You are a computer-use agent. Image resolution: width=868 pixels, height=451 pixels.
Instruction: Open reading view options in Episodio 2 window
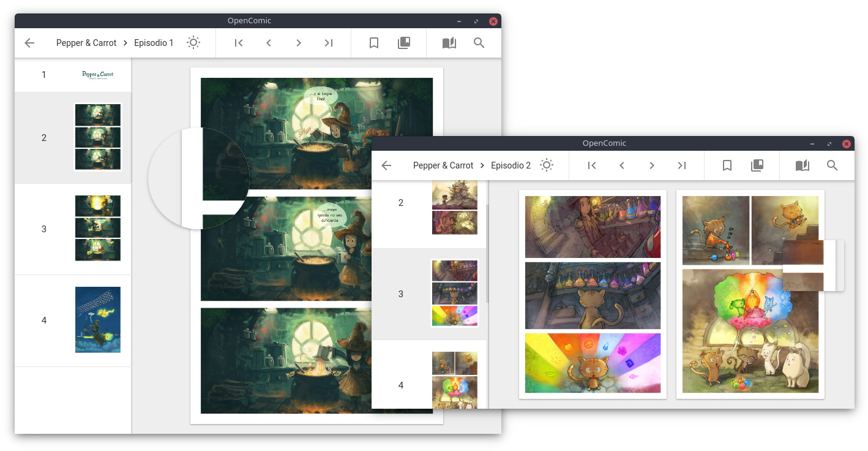(803, 165)
